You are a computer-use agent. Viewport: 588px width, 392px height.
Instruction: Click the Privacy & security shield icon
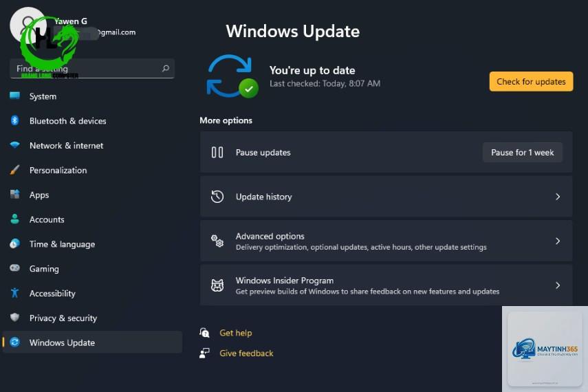tap(14, 317)
